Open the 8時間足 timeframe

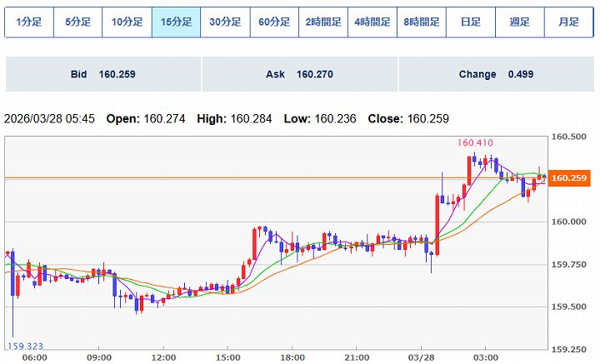[422, 22]
